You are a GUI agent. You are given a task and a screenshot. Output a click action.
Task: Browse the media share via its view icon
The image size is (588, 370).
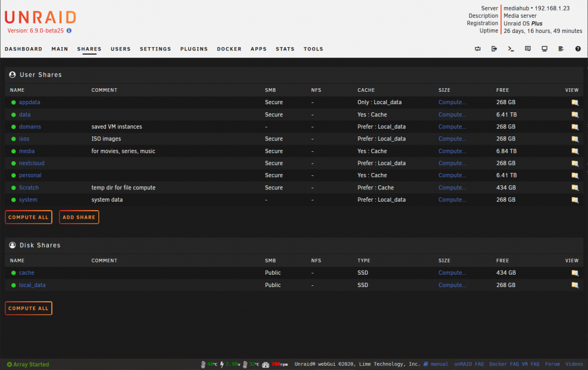(x=575, y=151)
